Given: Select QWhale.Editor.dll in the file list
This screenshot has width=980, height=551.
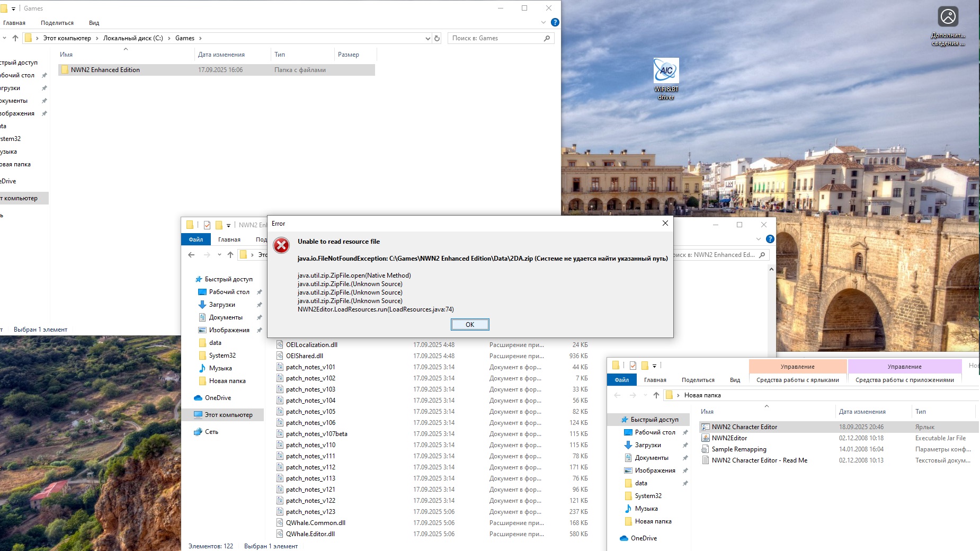Looking at the screenshot, I should (x=310, y=534).
